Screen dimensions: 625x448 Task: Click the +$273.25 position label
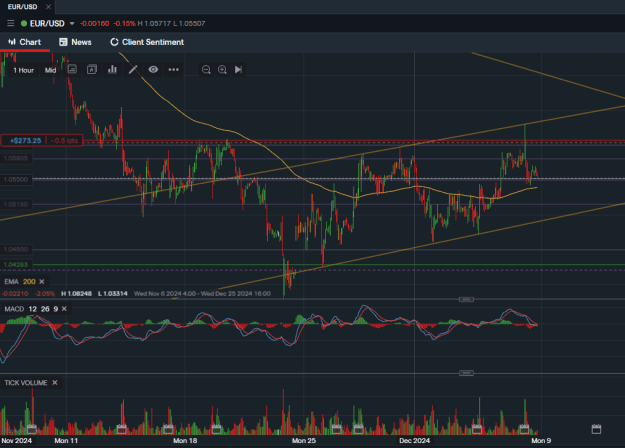click(x=25, y=141)
